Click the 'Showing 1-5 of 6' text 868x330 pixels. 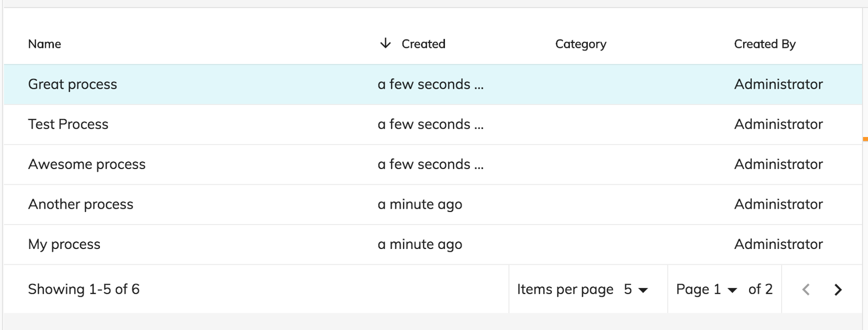point(84,289)
